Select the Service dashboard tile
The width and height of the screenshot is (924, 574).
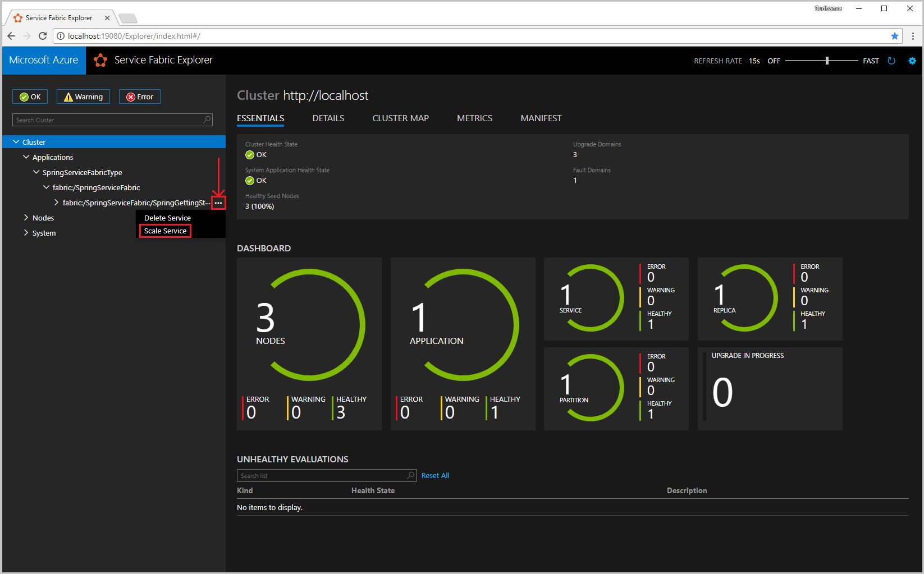(616, 299)
